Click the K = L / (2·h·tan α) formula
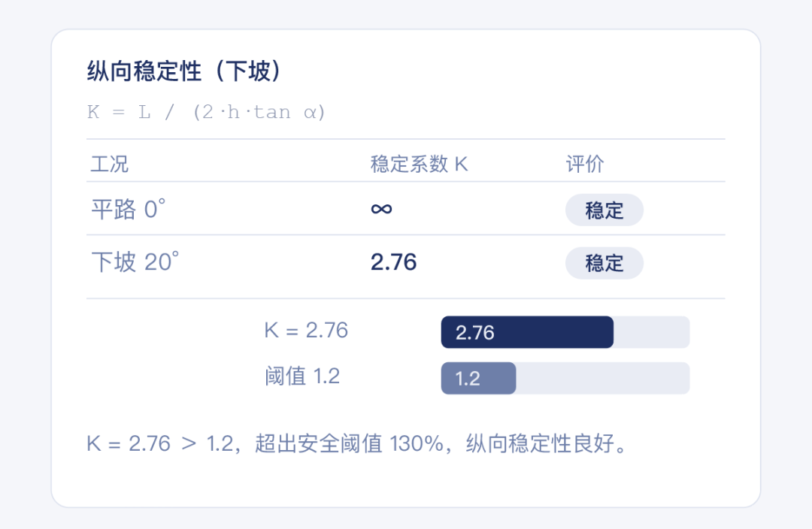 [x=207, y=113]
